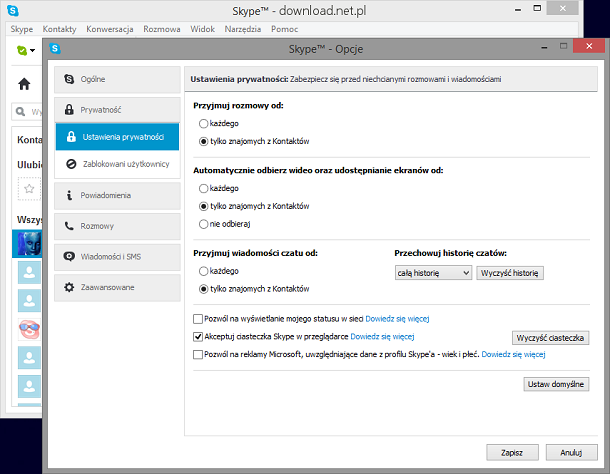
Task: Uncheck Akceptuj ciasteczka Skype w przeglądarce
Action: (x=198, y=337)
